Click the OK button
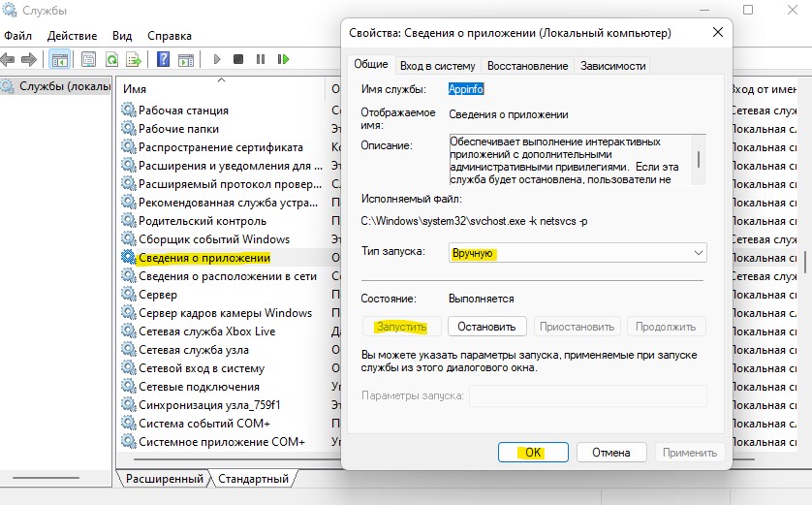This screenshot has height=505, width=812. point(533,452)
